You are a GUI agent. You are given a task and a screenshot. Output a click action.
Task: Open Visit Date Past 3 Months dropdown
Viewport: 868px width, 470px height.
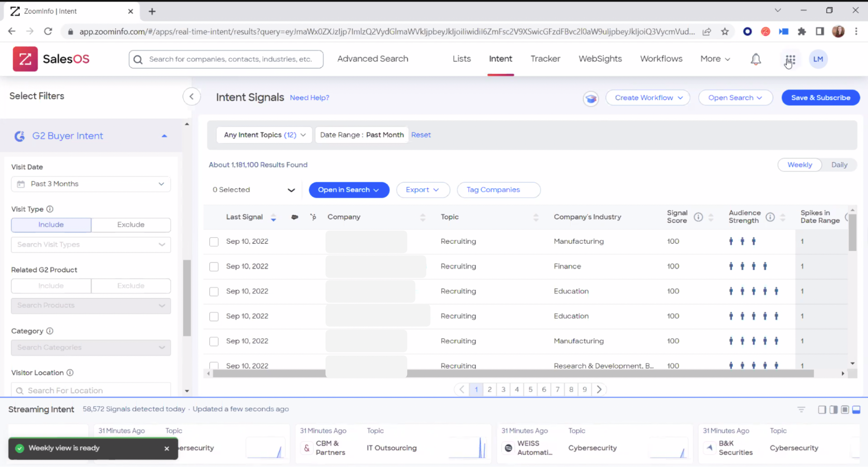coord(91,184)
